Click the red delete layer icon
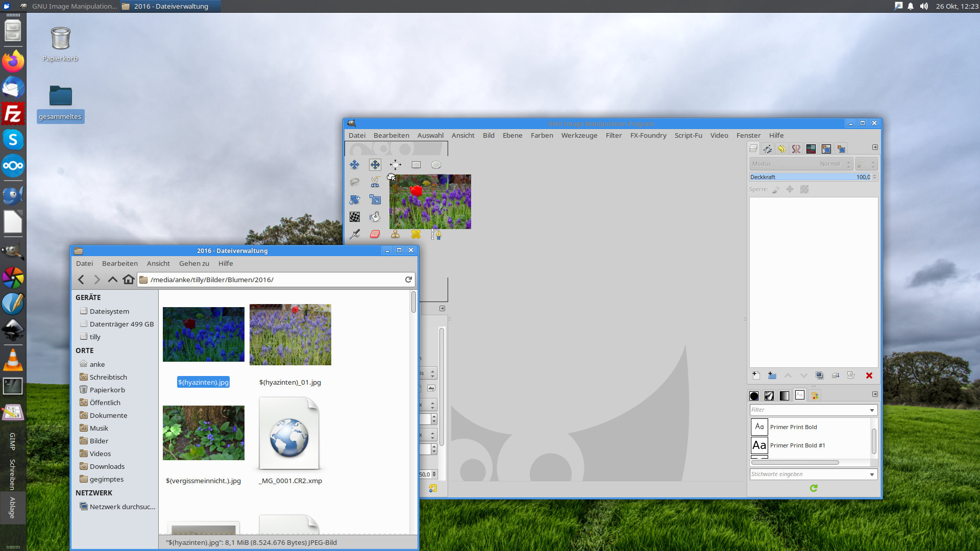This screenshot has width=980, height=551. pos(869,375)
